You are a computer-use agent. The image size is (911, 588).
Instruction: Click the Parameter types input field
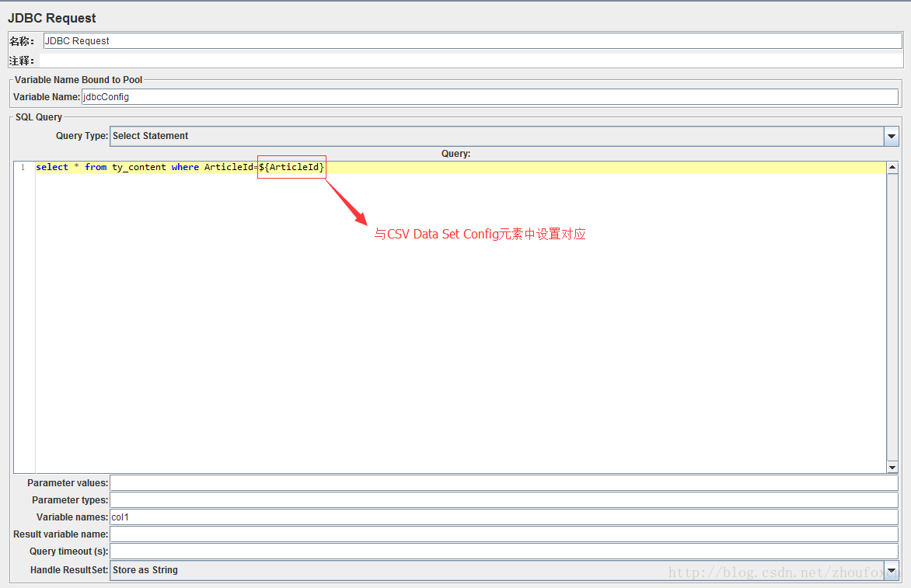pos(504,499)
